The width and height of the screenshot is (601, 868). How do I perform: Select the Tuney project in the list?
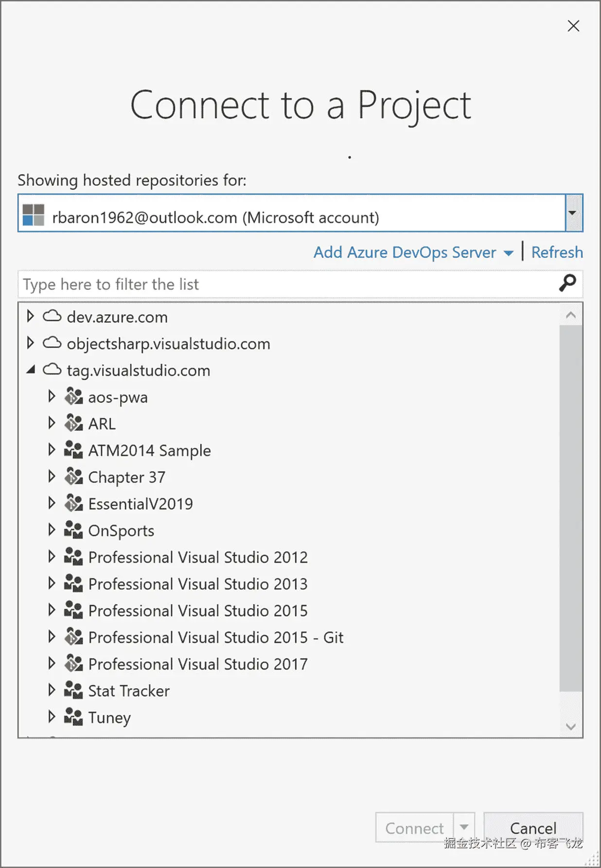coord(109,717)
